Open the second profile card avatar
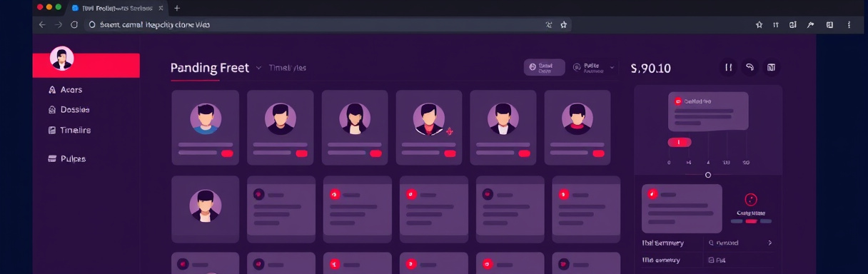The image size is (868, 274). click(280, 119)
